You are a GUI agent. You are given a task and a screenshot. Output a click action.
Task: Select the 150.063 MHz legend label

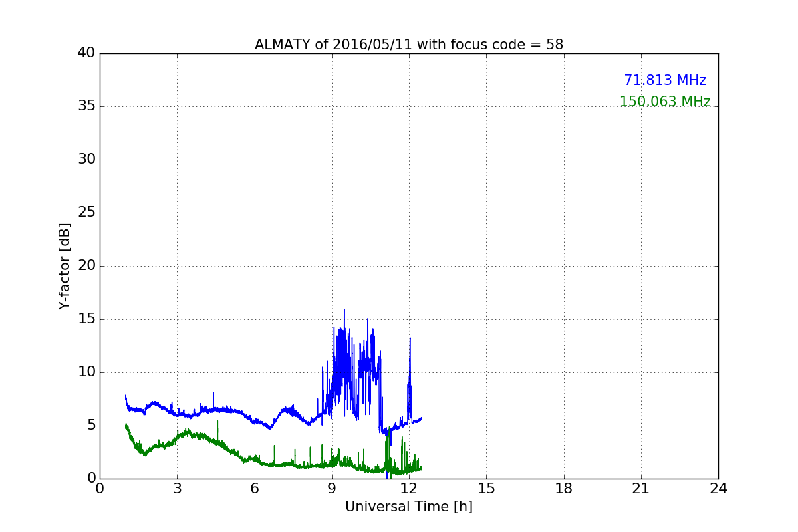pos(665,102)
